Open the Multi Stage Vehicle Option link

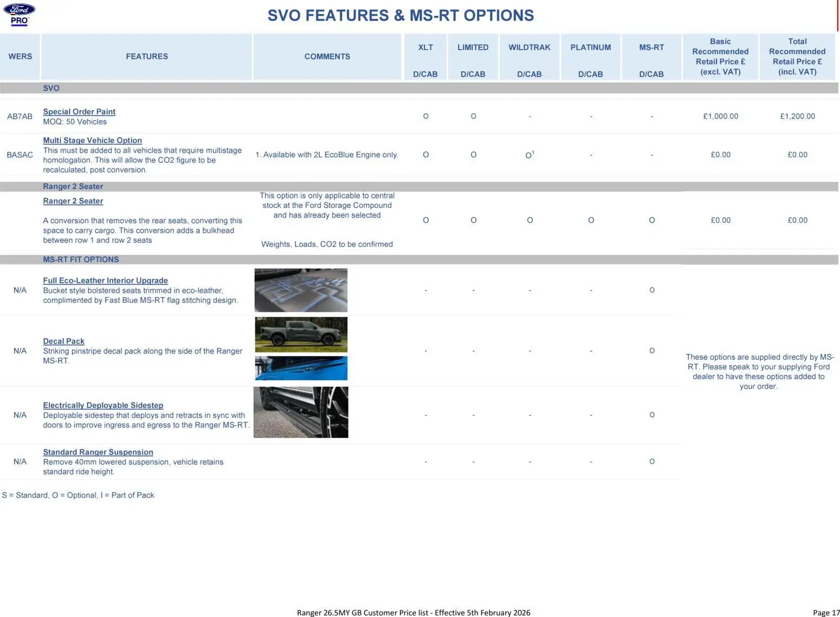coord(92,140)
